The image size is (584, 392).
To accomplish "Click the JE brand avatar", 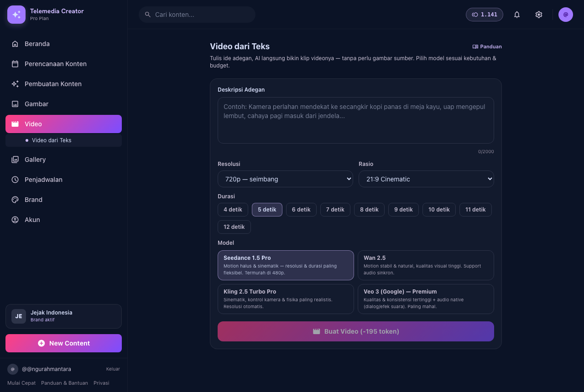I will 19,316.
